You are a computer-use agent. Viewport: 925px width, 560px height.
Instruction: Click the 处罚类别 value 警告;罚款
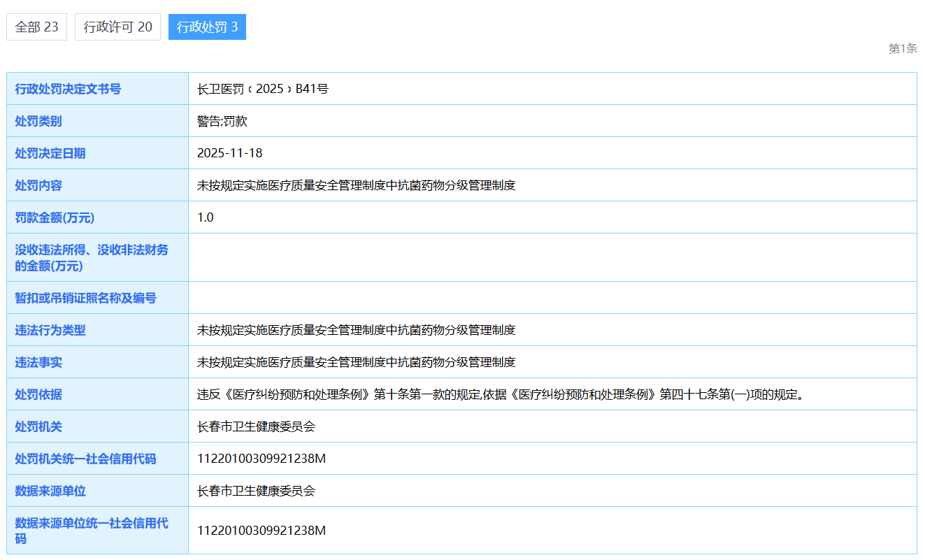[x=222, y=121]
